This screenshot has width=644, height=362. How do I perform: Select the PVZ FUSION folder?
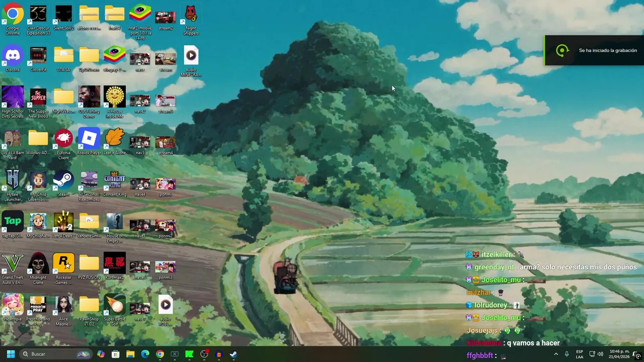89,267
